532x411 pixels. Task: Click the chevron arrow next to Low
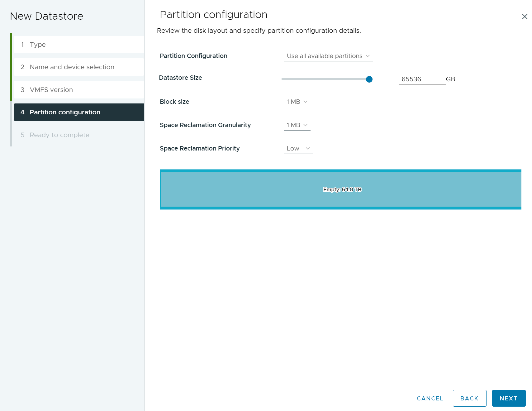(308, 149)
